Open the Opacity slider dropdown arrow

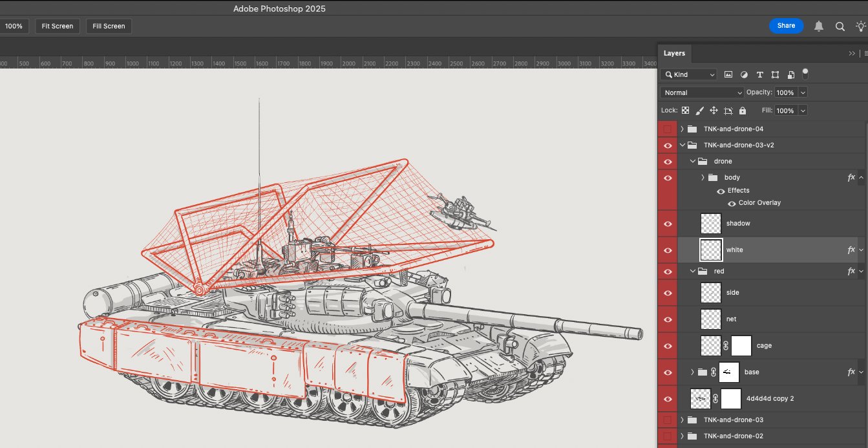click(803, 92)
